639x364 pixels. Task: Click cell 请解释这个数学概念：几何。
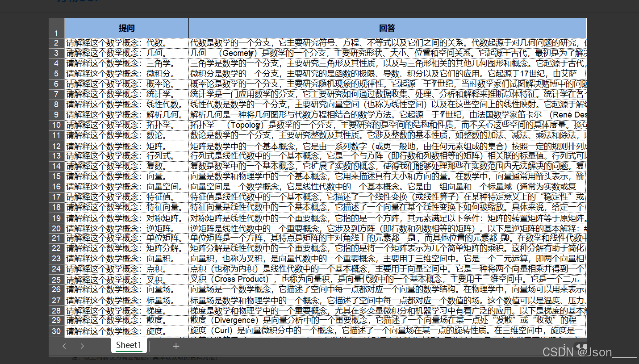(x=126, y=53)
